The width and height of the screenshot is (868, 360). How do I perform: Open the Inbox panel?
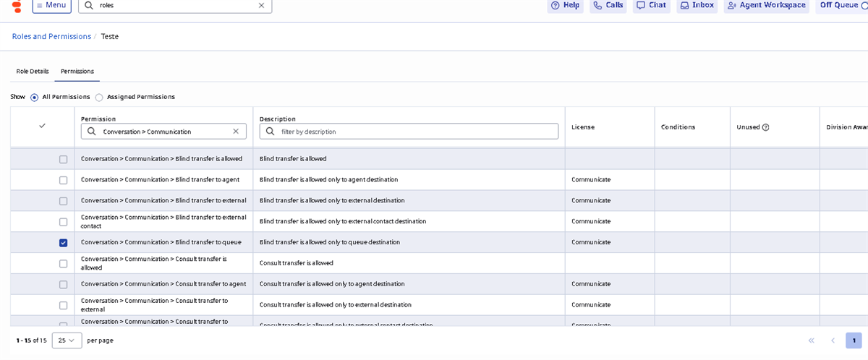pos(697,5)
